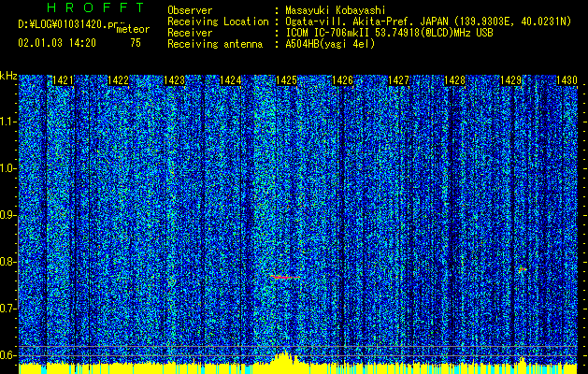This screenshot has width=588, height=374.
Task: Click the 0.8 frequency axis label
Action: click(8, 262)
